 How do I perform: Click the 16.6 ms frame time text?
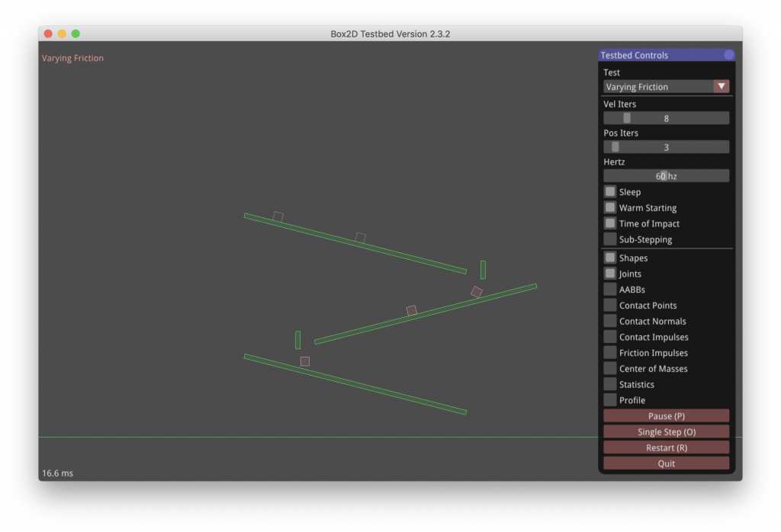pyautogui.click(x=57, y=473)
